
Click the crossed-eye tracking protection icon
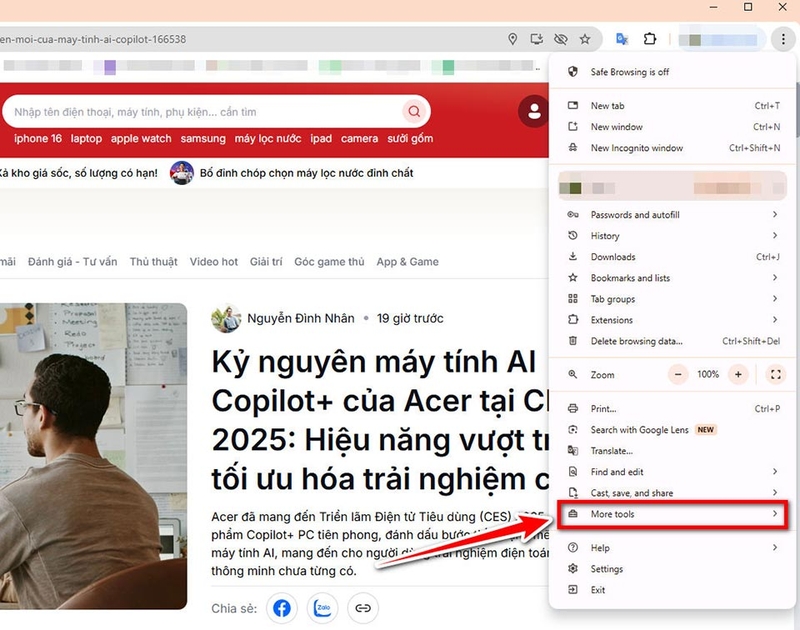pyautogui.click(x=561, y=39)
